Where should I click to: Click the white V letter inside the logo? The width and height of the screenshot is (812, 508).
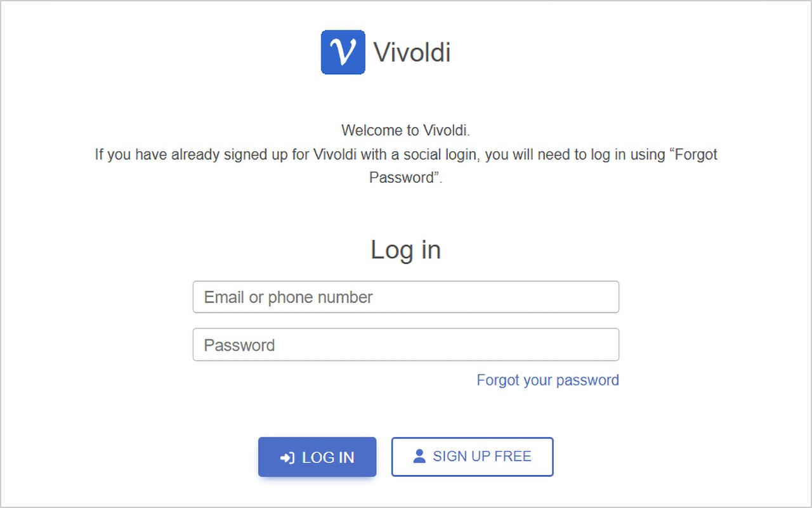pyautogui.click(x=343, y=51)
